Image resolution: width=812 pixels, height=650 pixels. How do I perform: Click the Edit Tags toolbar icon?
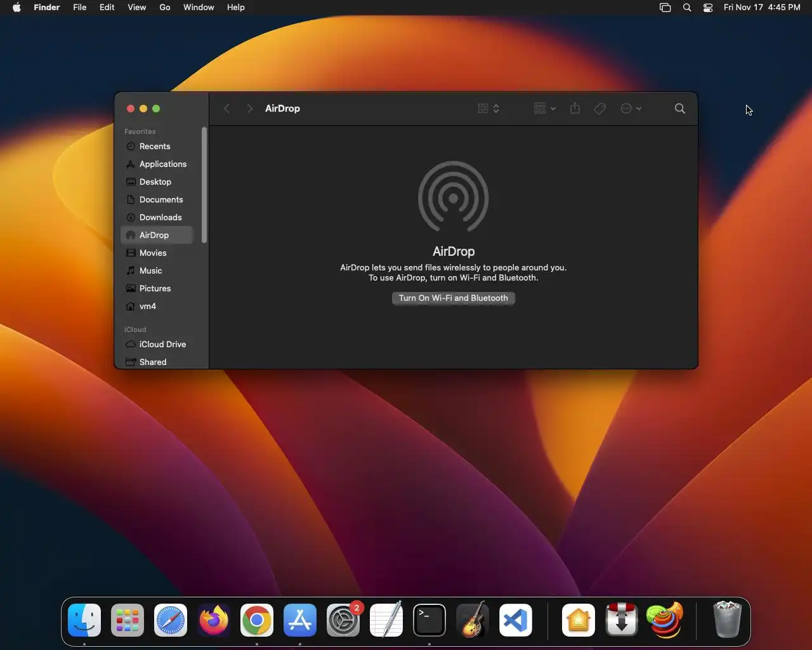599,109
